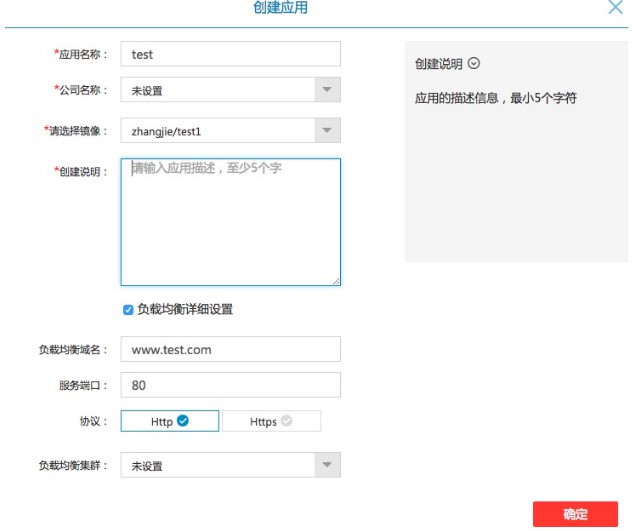
Task: Confirm with the red 确定 button
Action: point(575,514)
